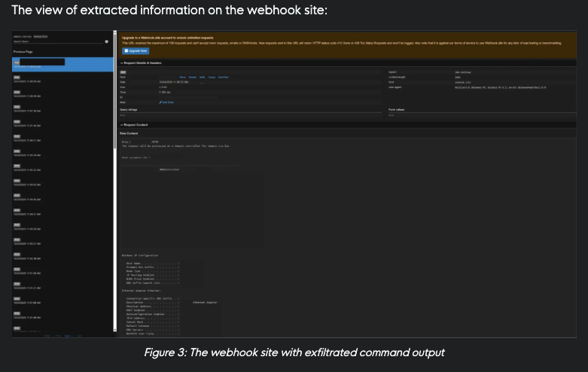Click the expect header row

coord(482,72)
